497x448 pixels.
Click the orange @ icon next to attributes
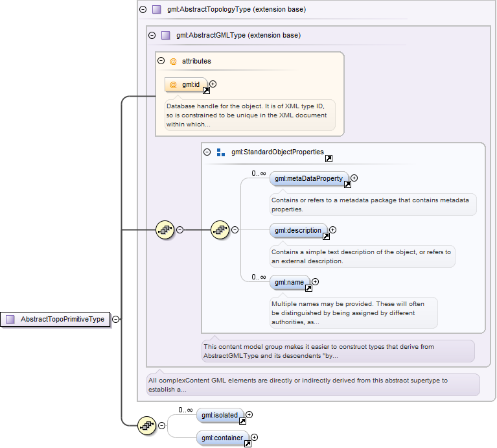pyautogui.click(x=173, y=61)
